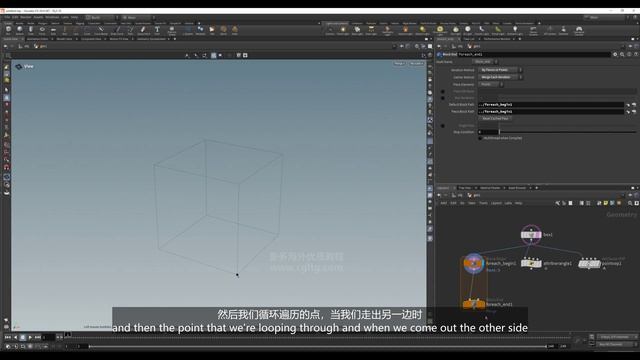Click the Stop Condition slider
This screenshot has height=360, width=640.
[x=568, y=132]
